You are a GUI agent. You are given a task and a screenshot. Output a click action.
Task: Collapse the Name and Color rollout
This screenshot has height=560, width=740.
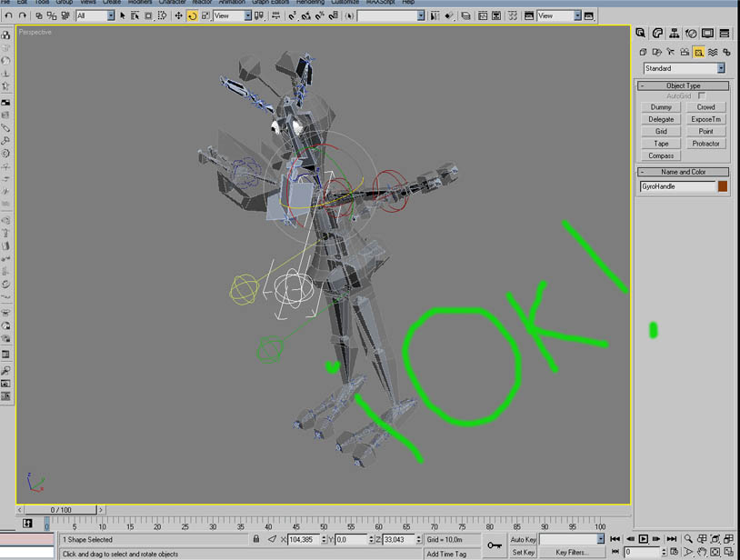683,172
